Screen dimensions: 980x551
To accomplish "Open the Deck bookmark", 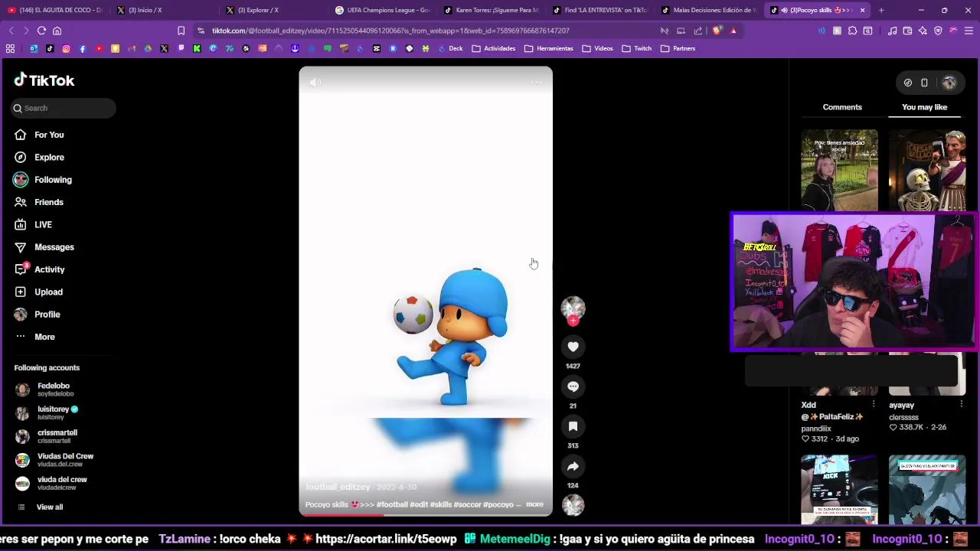I will [x=449, y=48].
